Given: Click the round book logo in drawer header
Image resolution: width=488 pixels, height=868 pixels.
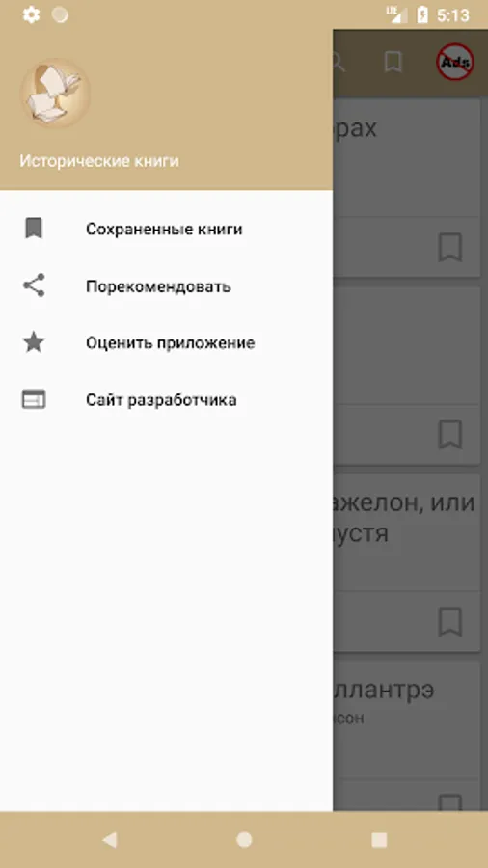Looking at the screenshot, I should (x=55, y=93).
